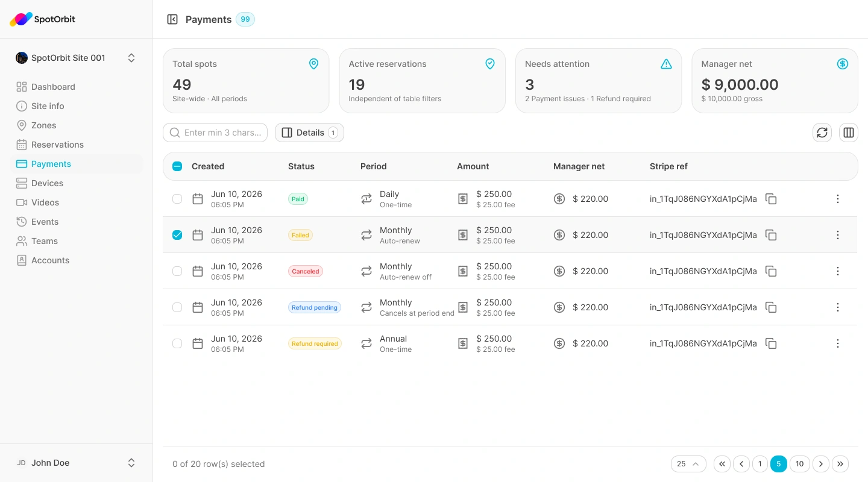The image size is (868, 482).
Task: Copy Stripe ref for the Canceled row
Action: [771, 271]
